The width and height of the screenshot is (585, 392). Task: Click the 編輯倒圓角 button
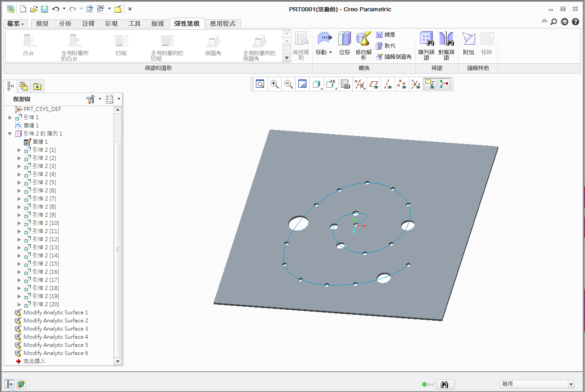[x=393, y=57]
